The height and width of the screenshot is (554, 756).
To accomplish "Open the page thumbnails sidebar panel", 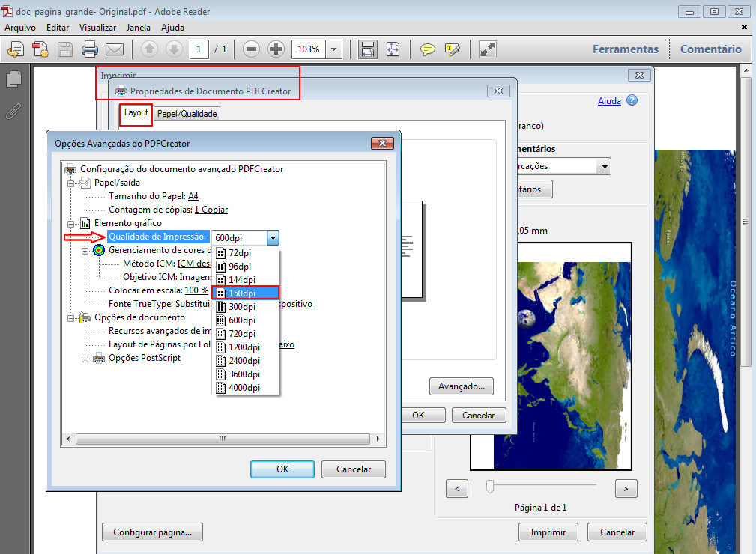I will pyautogui.click(x=13, y=79).
